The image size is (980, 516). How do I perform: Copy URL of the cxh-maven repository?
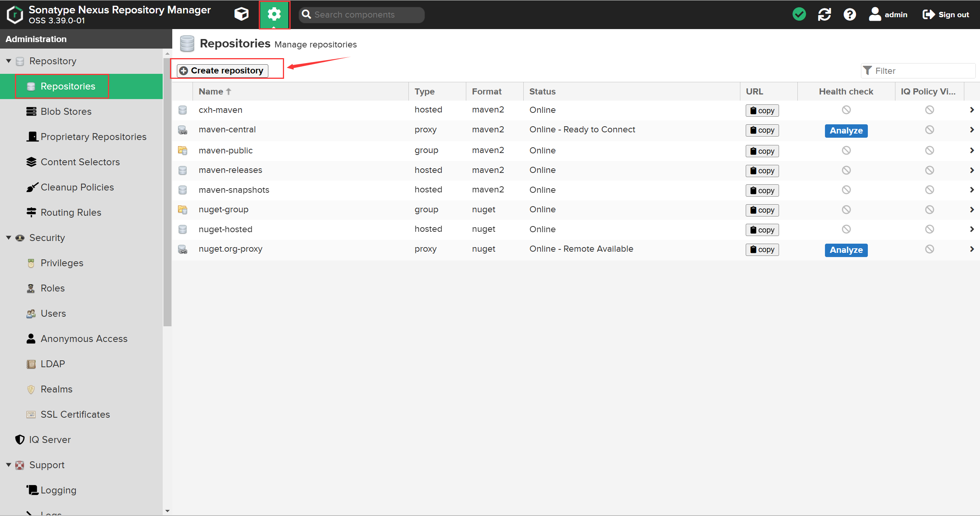(762, 111)
